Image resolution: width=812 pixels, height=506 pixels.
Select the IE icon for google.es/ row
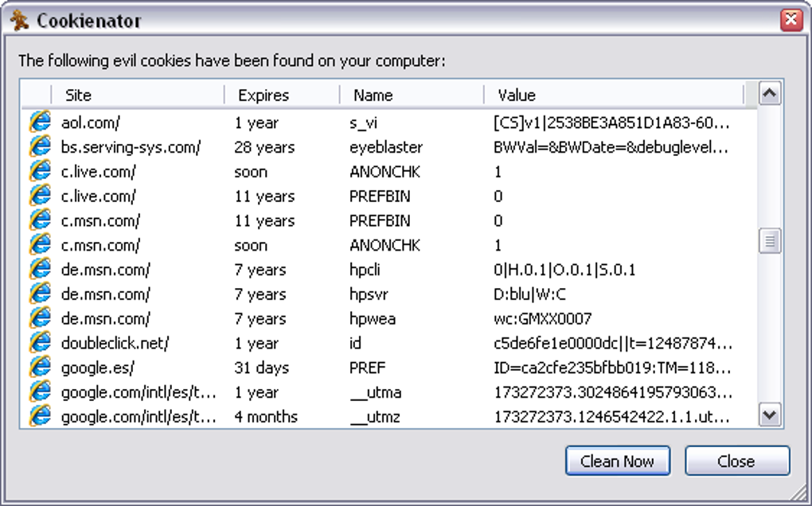40,368
